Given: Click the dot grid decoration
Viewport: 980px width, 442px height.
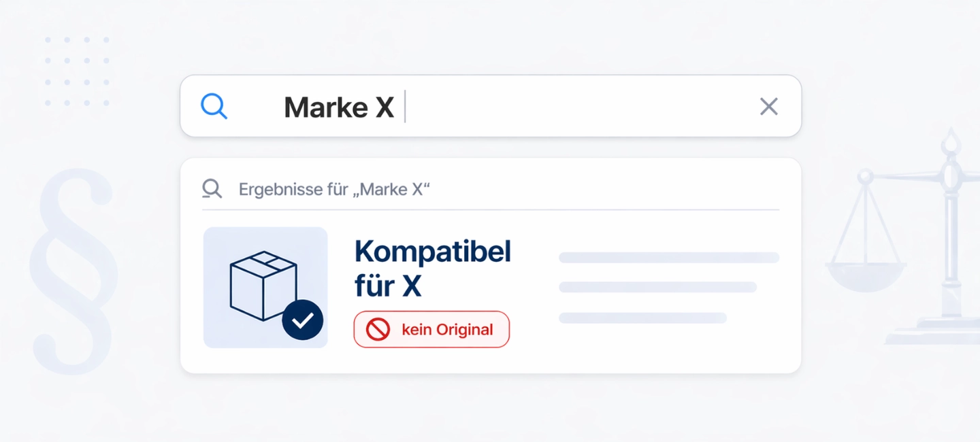Looking at the screenshot, I should [77, 71].
